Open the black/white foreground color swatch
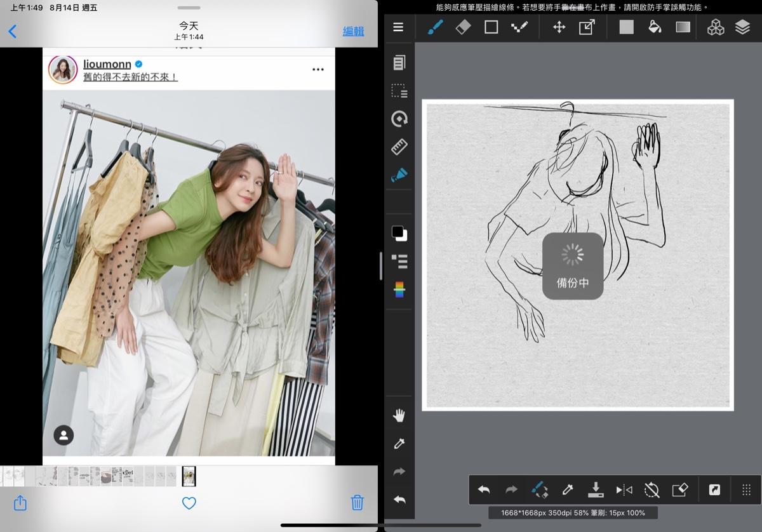 pyautogui.click(x=399, y=233)
